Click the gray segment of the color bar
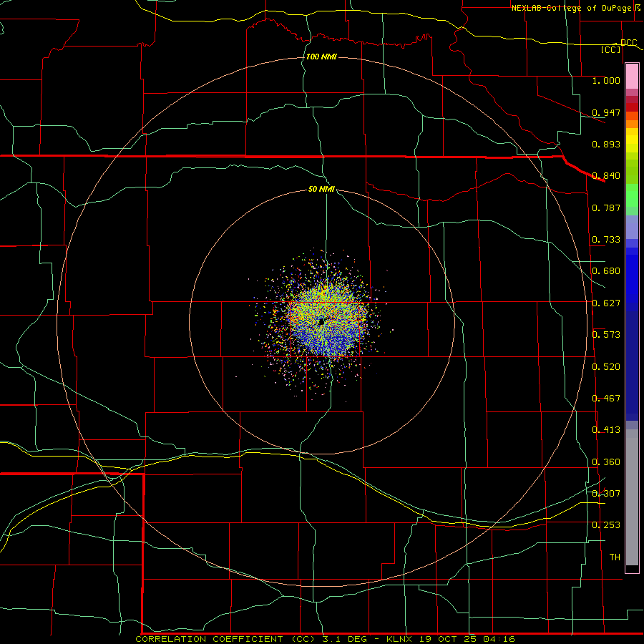The height and width of the screenshot is (644, 644). 632,497
